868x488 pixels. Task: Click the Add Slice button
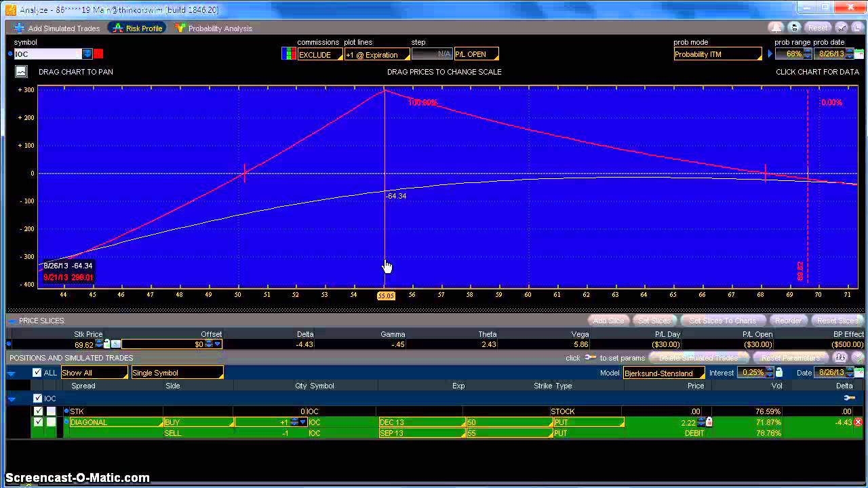608,321
